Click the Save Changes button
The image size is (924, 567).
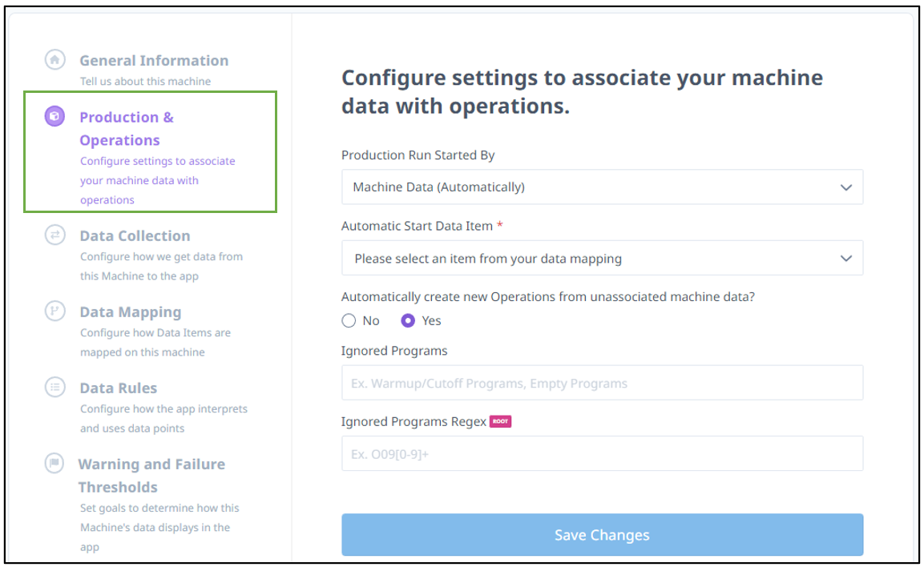[603, 535]
